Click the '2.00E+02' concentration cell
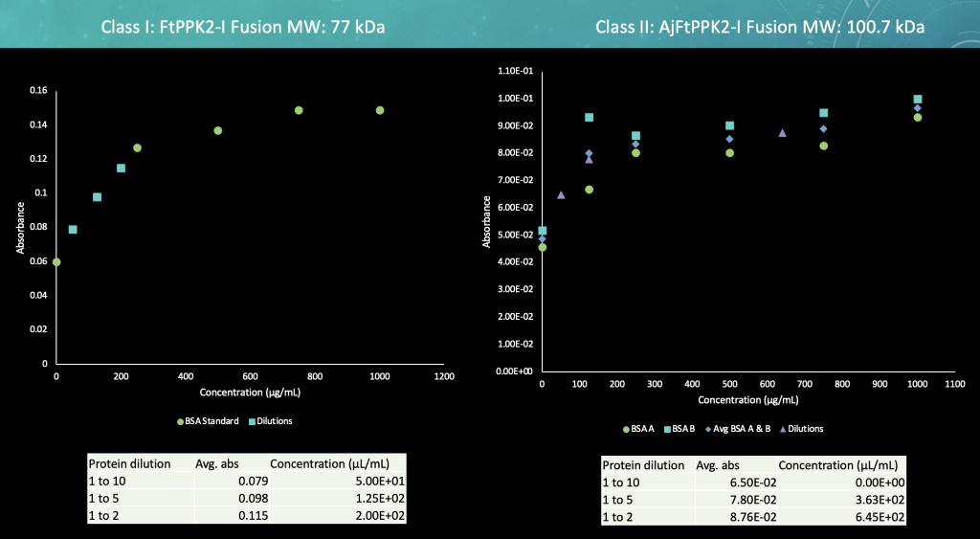 coord(378,516)
